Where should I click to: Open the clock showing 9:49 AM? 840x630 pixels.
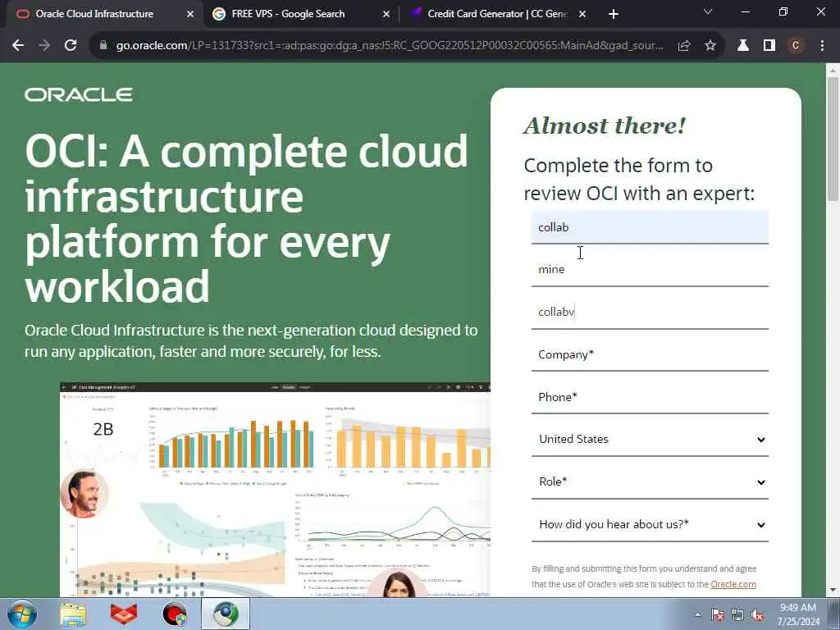(798, 614)
